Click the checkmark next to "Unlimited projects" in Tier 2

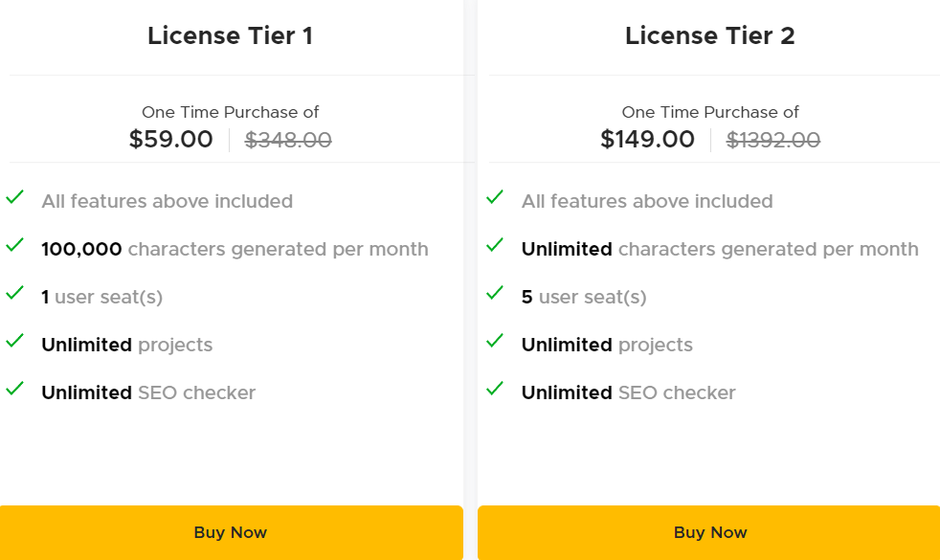[x=495, y=343]
